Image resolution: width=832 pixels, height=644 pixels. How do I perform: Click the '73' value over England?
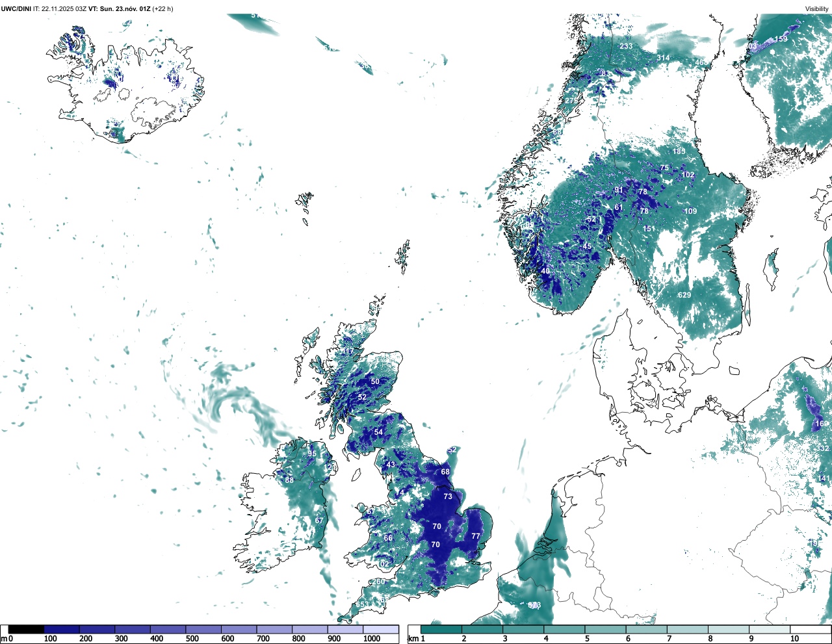click(448, 496)
